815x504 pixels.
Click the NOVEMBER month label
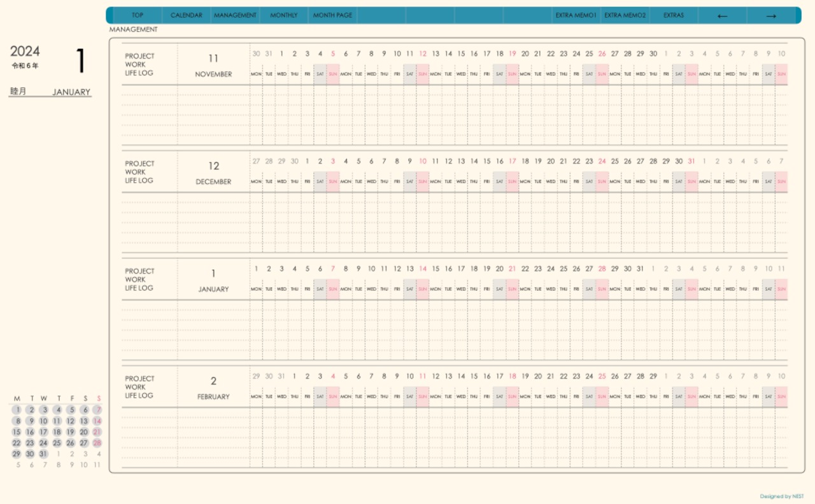[x=213, y=74]
